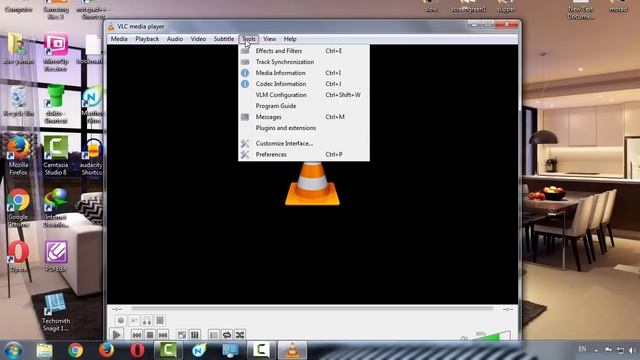Open Opera from taskbar
Image resolution: width=640 pixels, height=360 pixels.
pyautogui.click(x=137, y=350)
